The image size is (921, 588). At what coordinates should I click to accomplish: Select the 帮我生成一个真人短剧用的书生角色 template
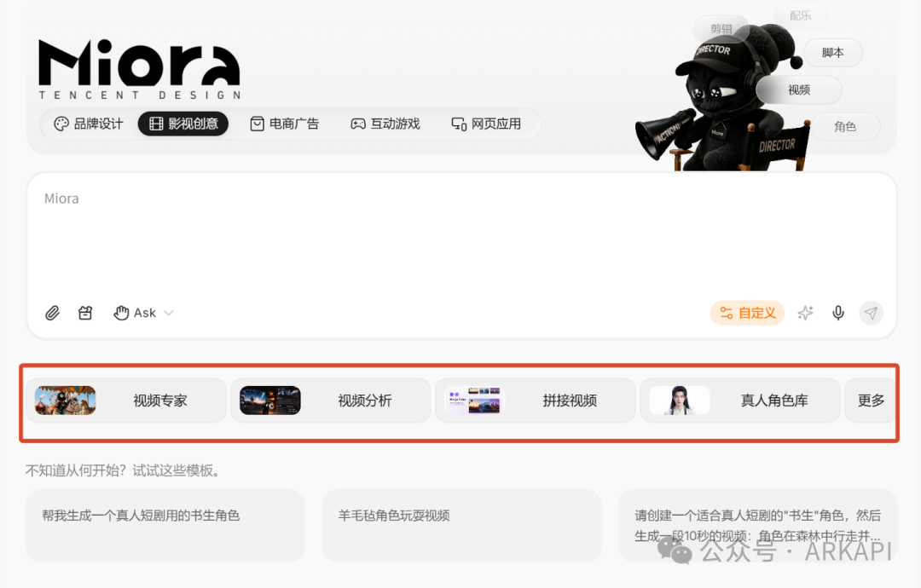165,525
